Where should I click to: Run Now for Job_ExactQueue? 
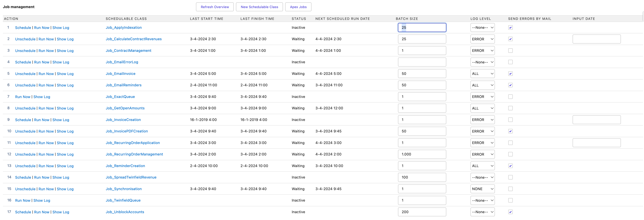23,97
